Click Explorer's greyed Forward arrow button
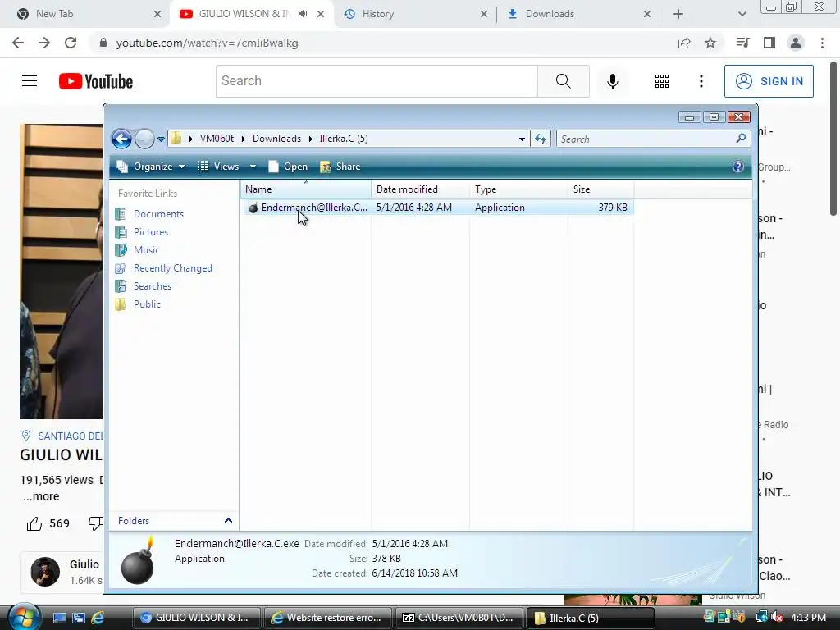This screenshot has height=630, width=840. 144,139
